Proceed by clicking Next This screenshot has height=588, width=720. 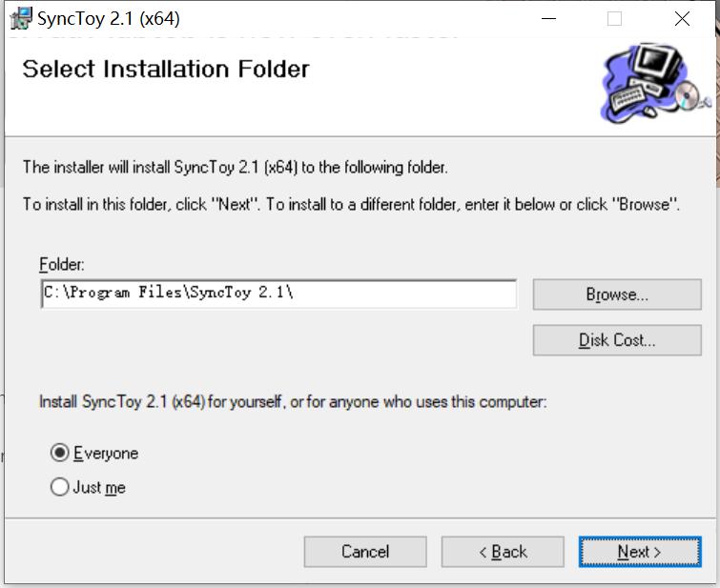[x=639, y=552]
